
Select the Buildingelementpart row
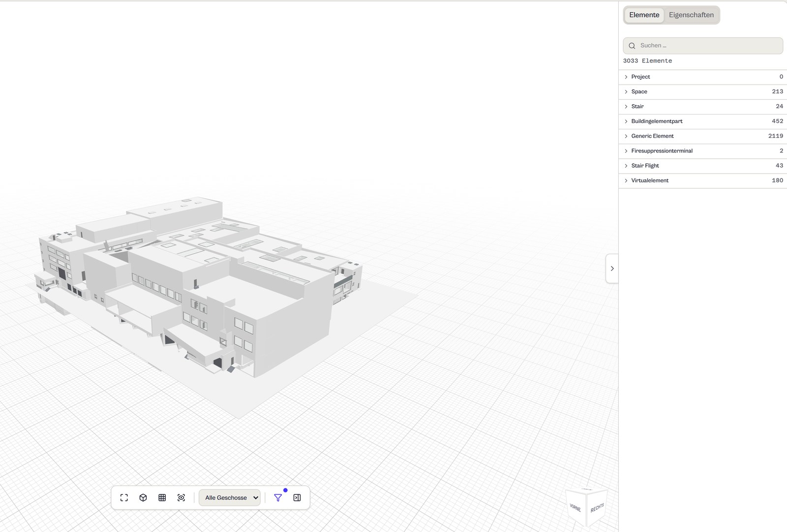tap(703, 121)
